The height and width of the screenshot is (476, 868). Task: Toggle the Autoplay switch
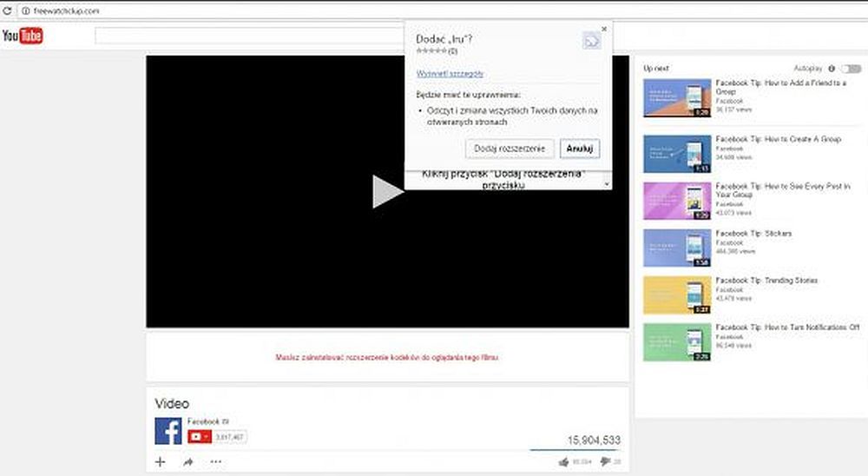[852, 69]
